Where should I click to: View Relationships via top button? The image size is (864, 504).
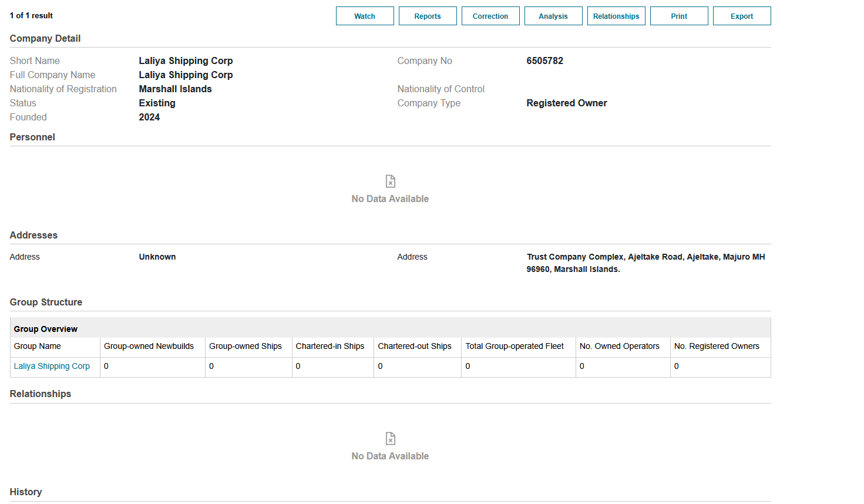[x=616, y=16]
